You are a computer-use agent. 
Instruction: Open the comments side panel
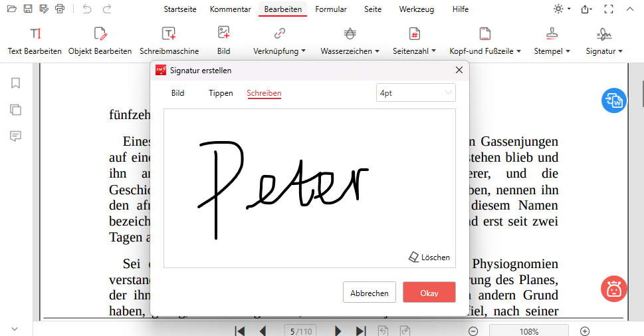coord(15,136)
